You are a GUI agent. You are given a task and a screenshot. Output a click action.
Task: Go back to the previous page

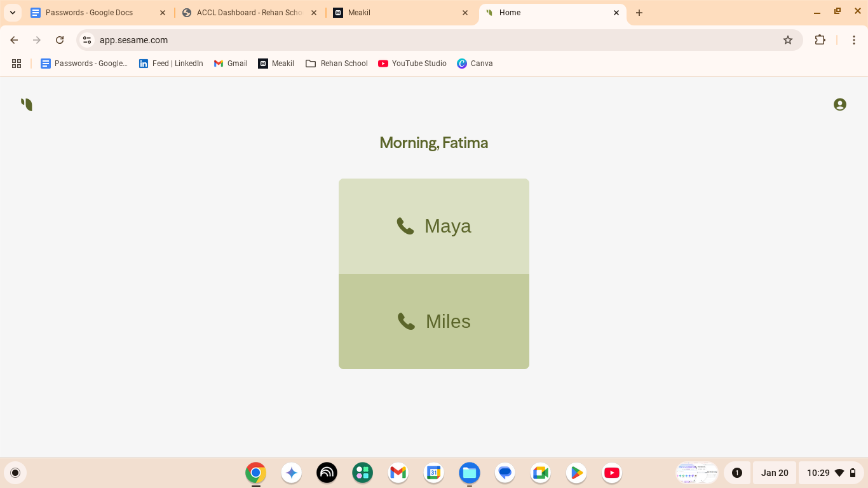(14, 40)
